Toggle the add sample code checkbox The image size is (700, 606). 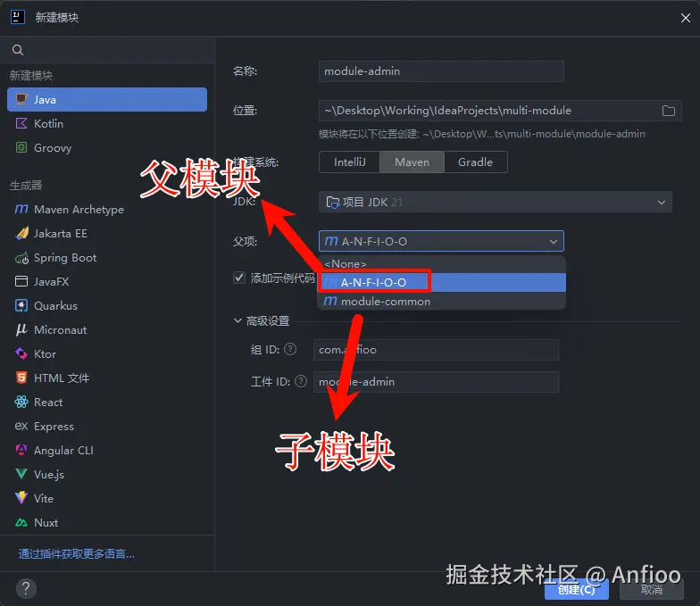pos(239,278)
